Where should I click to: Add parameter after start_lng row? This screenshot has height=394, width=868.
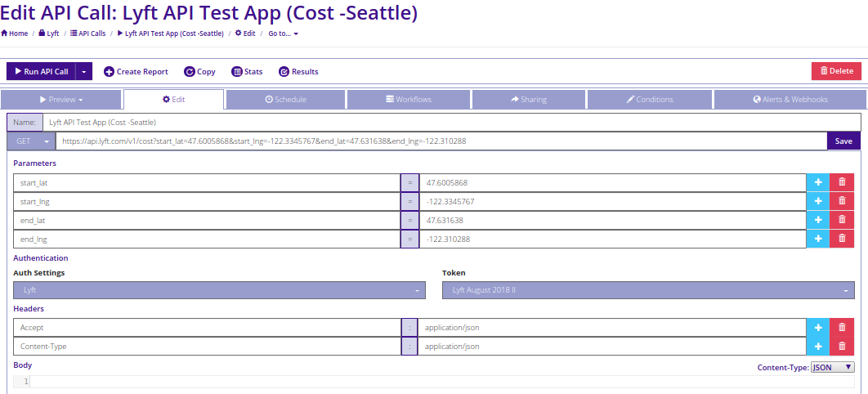coord(817,201)
